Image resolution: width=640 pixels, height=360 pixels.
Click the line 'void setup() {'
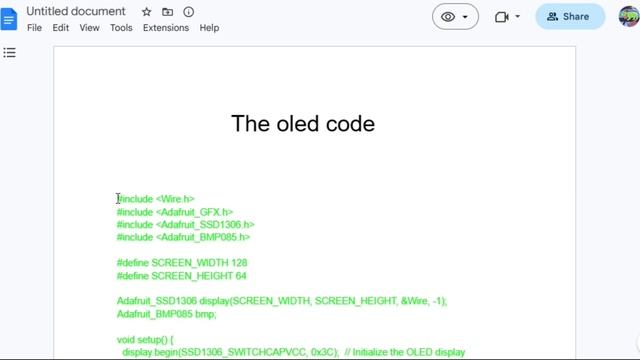[145, 339]
